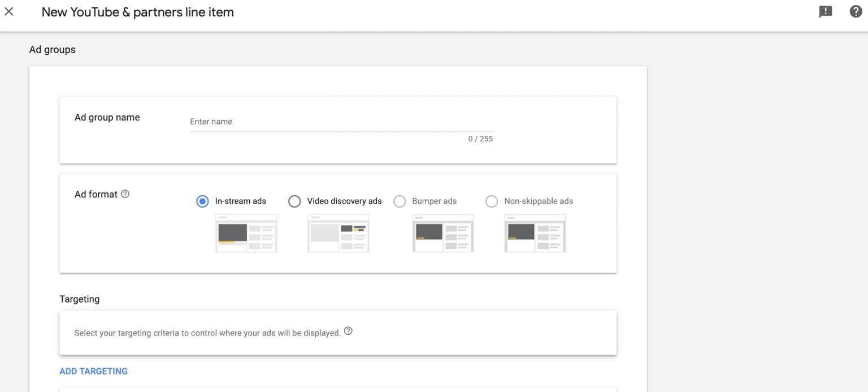Click the Ad format help tooltip icon

[x=124, y=193]
